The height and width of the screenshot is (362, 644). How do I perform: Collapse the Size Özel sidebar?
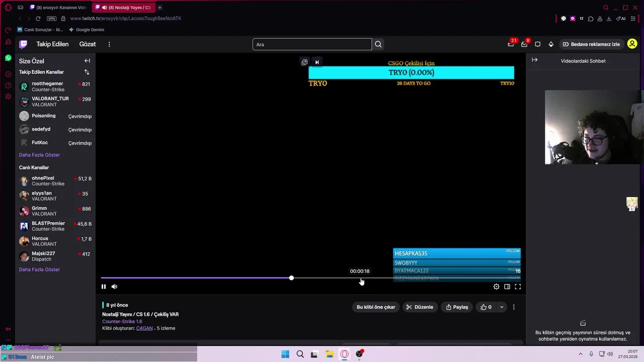coord(87,61)
